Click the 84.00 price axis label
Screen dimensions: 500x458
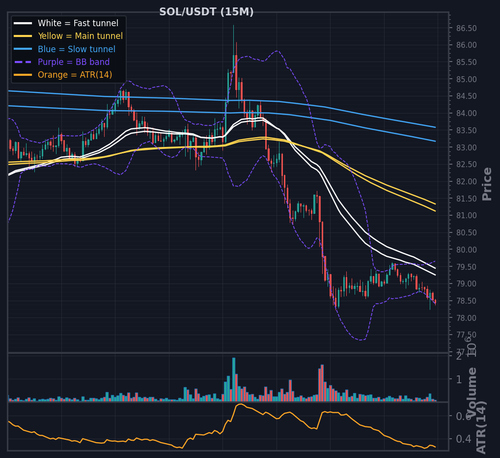[x=466, y=113]
